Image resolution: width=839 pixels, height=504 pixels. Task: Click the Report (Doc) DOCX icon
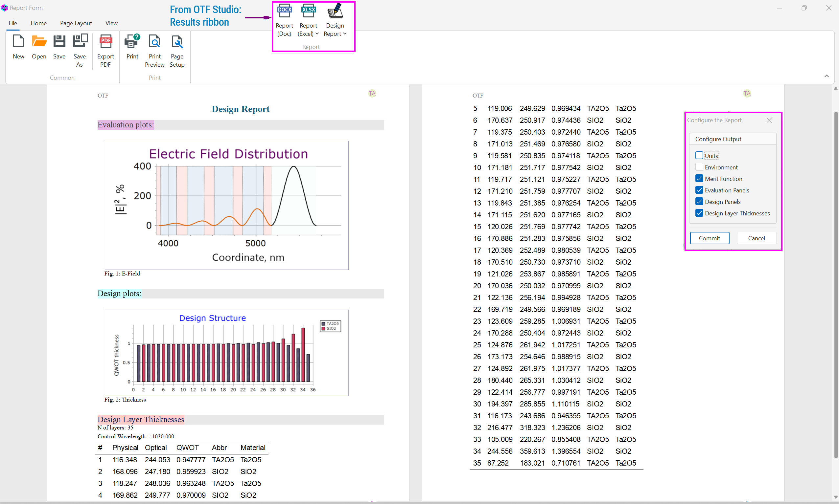click(284, 11)
